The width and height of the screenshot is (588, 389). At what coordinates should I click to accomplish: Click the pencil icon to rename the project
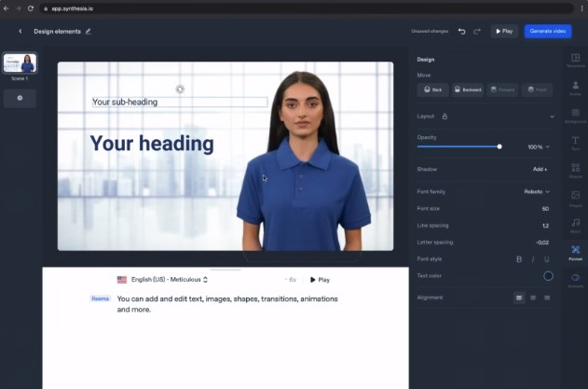coord(89,32)
